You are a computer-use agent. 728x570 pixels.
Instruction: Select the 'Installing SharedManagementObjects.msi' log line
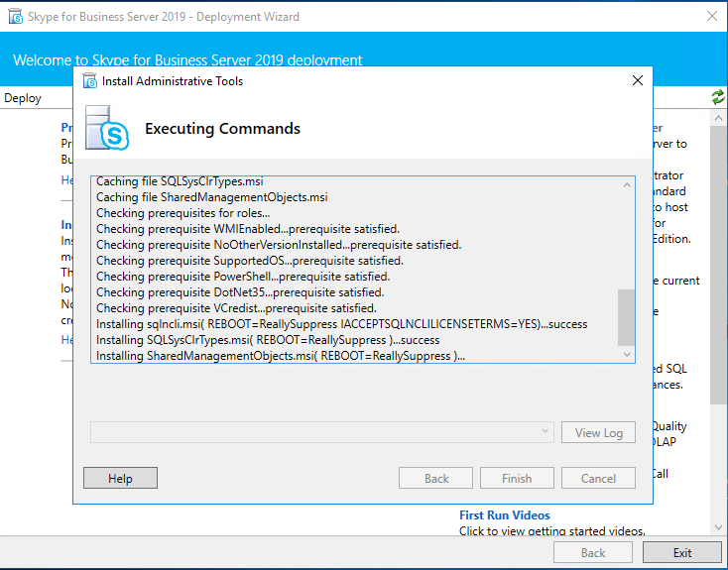tap(281, 356)
